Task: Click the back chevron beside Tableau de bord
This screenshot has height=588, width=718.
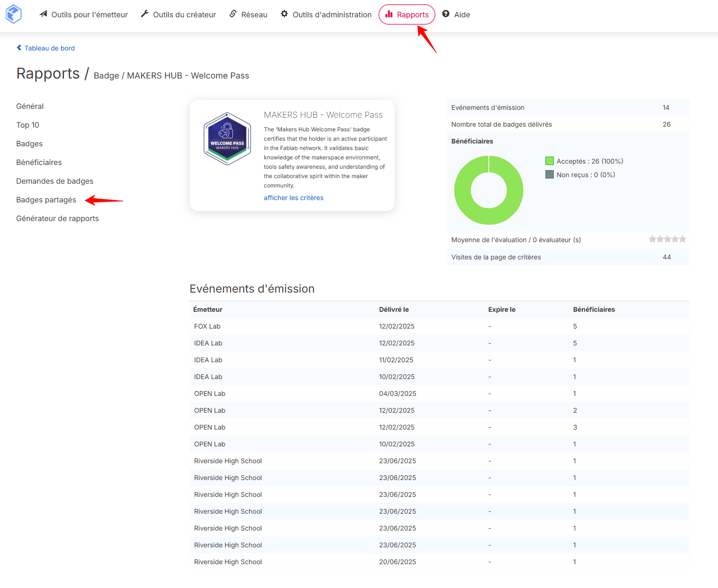Action: point(19,48)
